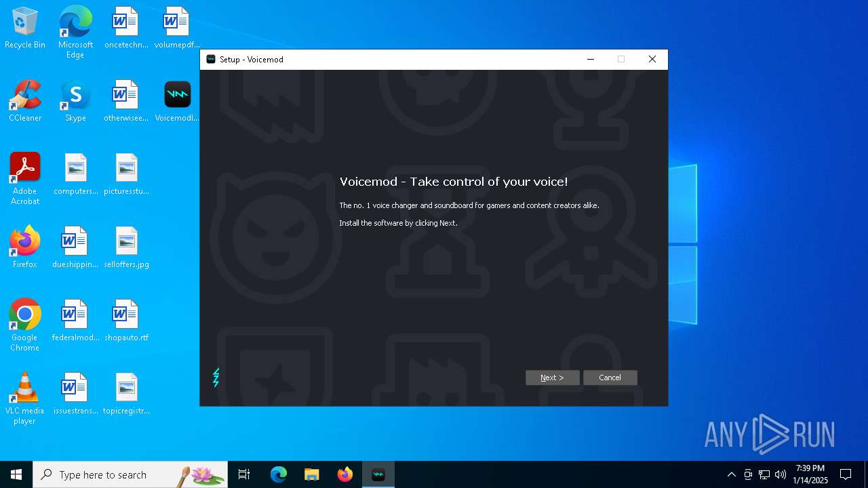
Task: Close the Setup - Voicemod window
Action: point(652,60)
